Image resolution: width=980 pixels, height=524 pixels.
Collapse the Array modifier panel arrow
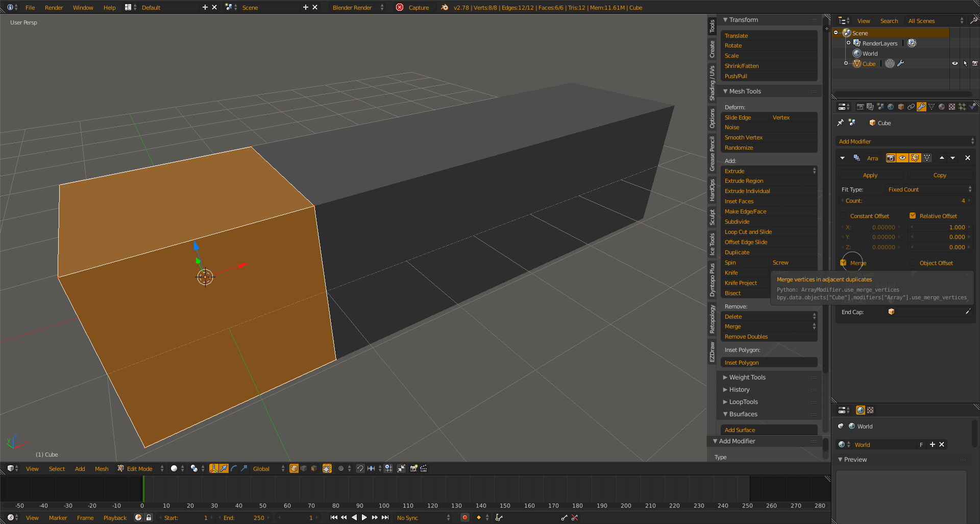842,158
